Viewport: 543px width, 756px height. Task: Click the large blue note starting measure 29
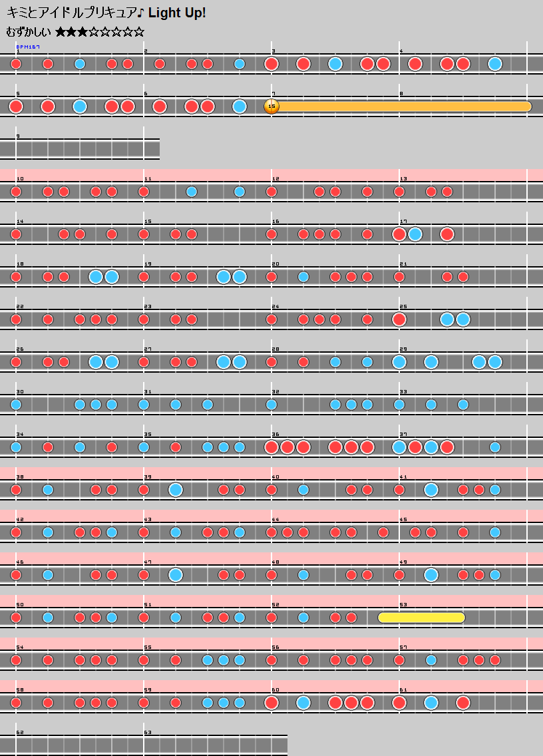[399, 362]
